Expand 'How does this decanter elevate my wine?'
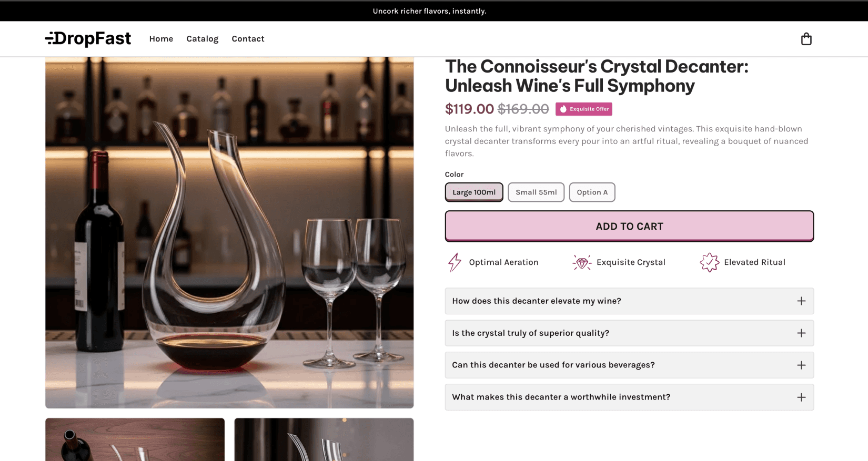 click(x=629, y=301)
